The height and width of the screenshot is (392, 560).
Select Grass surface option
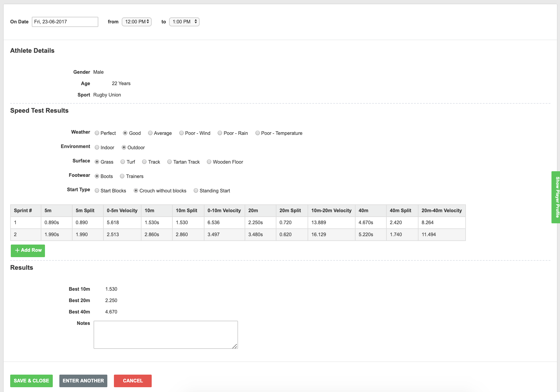pyautogui.click(x=97, y=162)
